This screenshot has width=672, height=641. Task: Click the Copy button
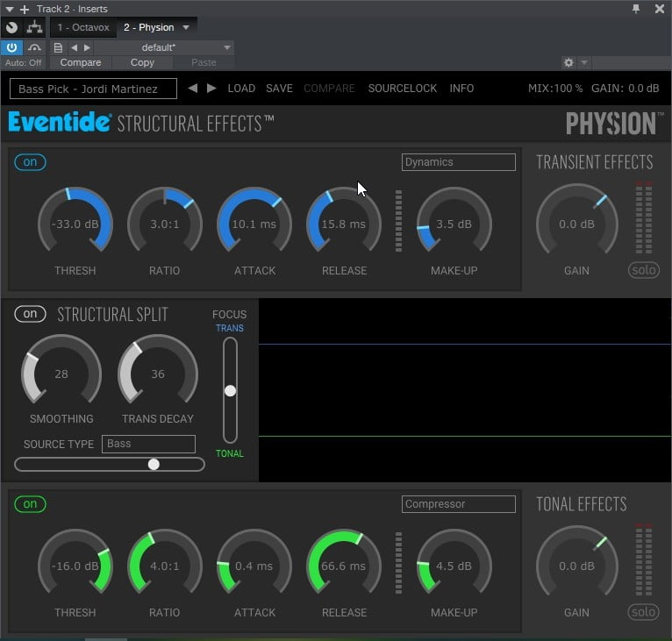(142, 62)
